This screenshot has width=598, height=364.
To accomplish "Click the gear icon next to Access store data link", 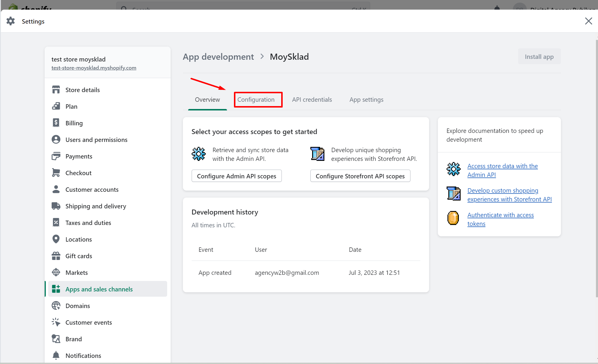I will 453,169.
